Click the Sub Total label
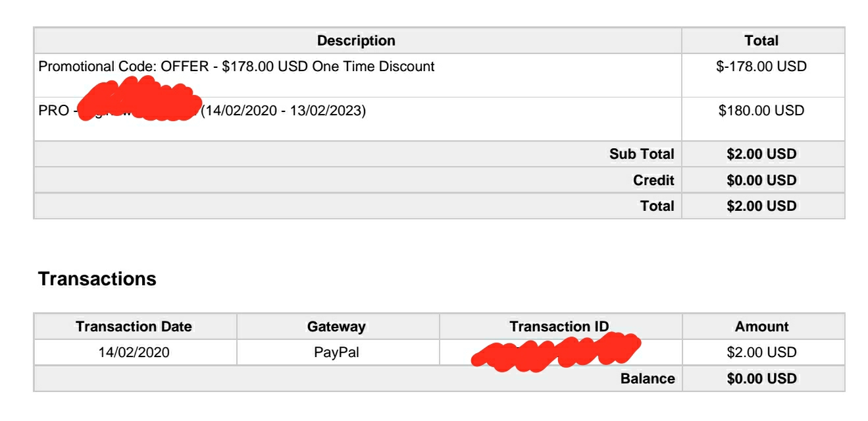The width and height of the screenshot is (868, 421). coord(642,154)
